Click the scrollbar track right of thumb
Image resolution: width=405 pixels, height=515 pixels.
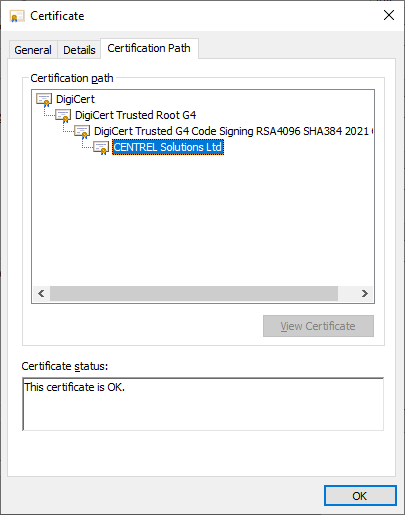coord(347,293)
